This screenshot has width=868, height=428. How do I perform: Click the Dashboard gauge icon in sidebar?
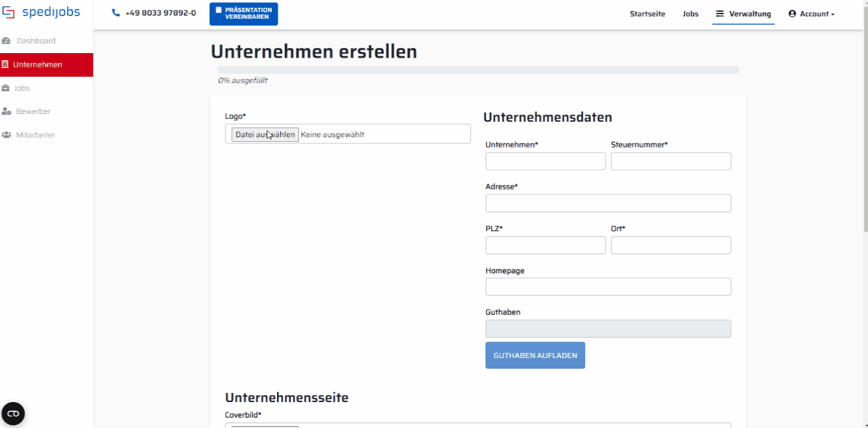[x=6, y=41]
